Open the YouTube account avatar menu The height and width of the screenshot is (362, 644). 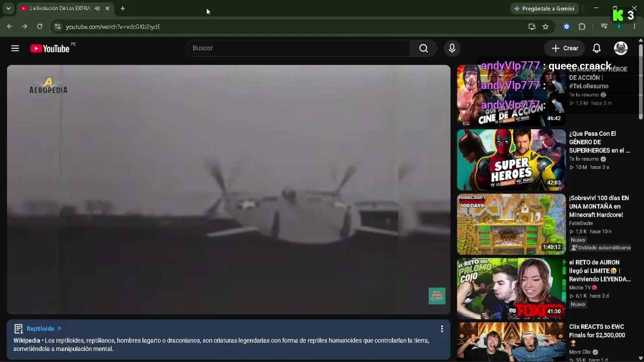(621, 48)
